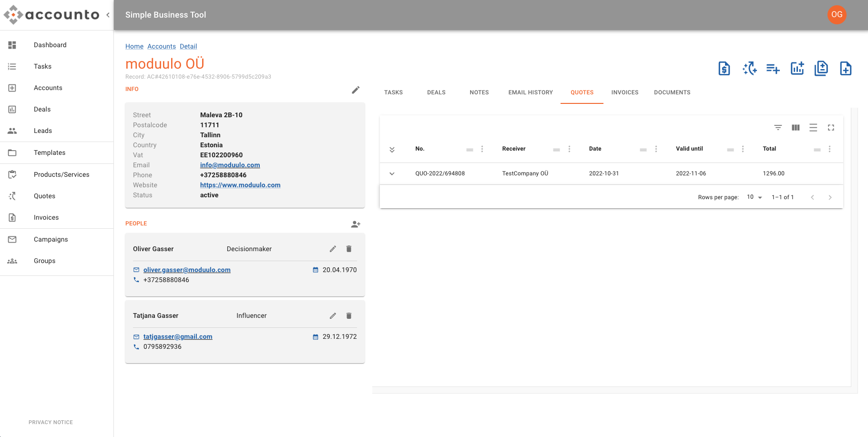This screenshot has height=437, width=868.
Task: Open Tasks in the sidebar
Action: tap(57, 66)
